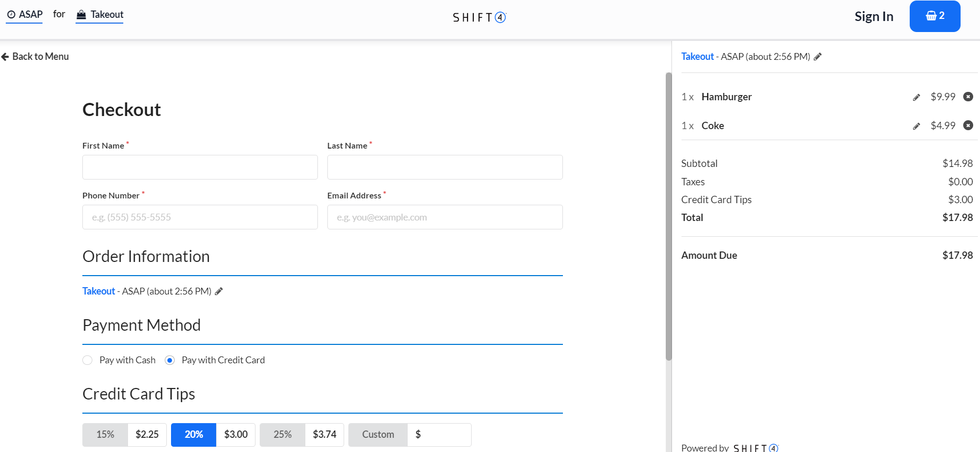This screenshot has width=980, height=452.
Task: Click the Email Address input field
Action: point(444,217)
